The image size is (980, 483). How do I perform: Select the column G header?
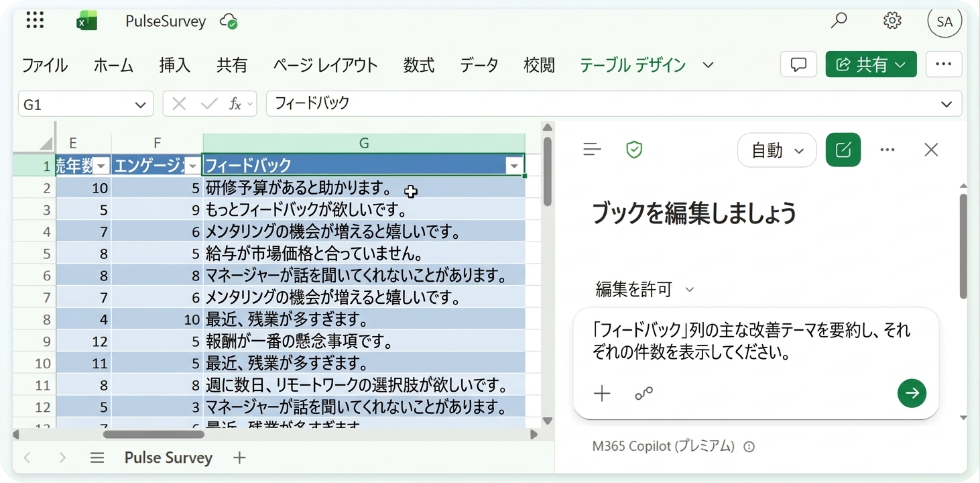click(x=364, y=143)
